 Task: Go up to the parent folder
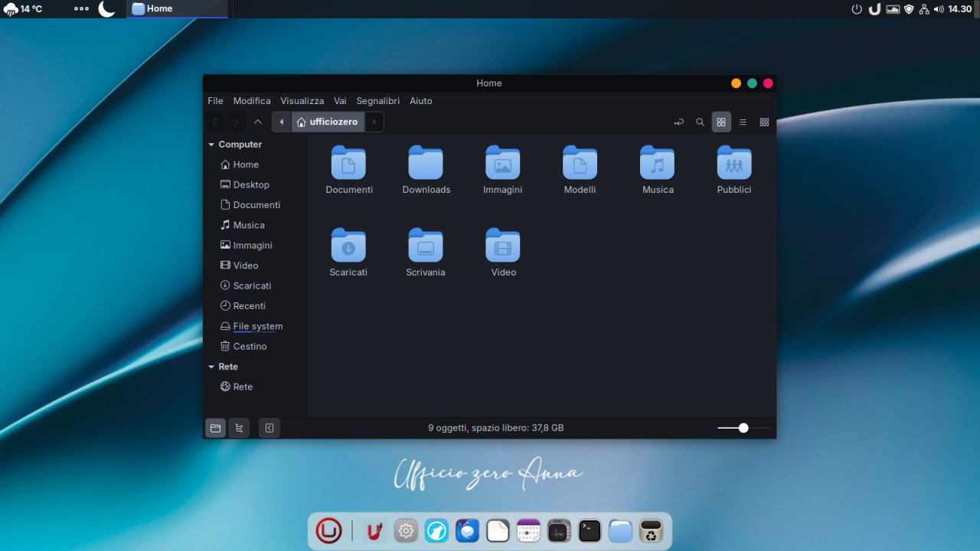pos(258,122)
